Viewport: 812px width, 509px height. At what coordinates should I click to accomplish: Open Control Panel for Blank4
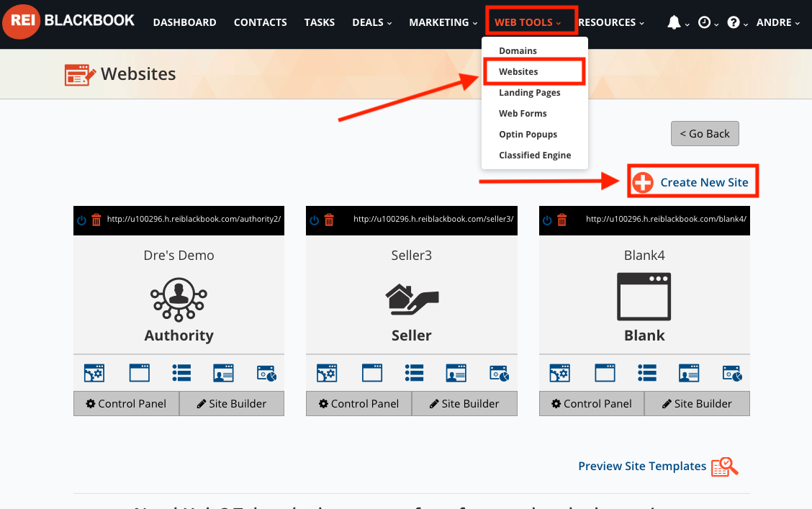click(592, 403)
